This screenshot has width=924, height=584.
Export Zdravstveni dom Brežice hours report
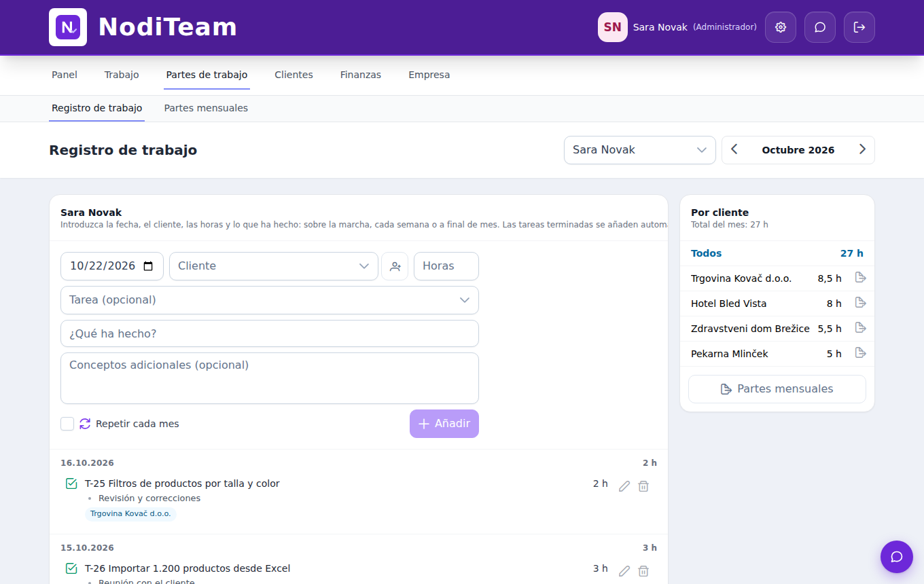[x=860, y=328]
